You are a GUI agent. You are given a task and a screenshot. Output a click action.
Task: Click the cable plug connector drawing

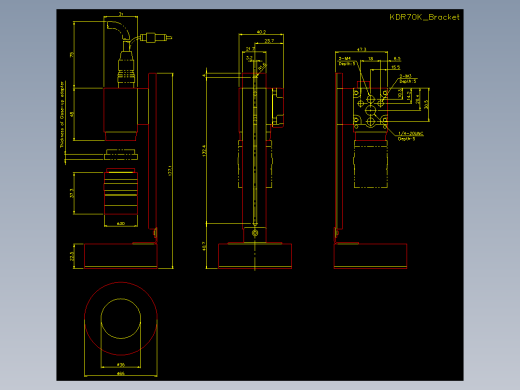point(156,37)
